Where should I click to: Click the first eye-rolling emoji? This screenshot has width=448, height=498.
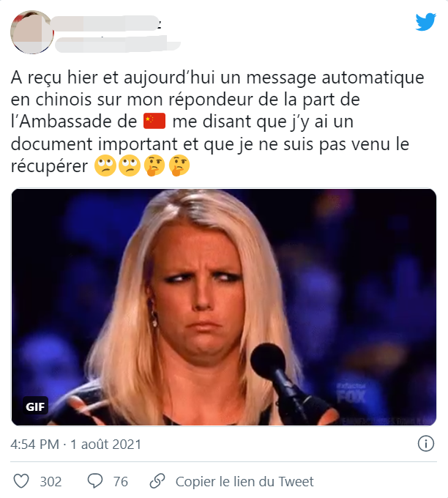click(105, 166)
